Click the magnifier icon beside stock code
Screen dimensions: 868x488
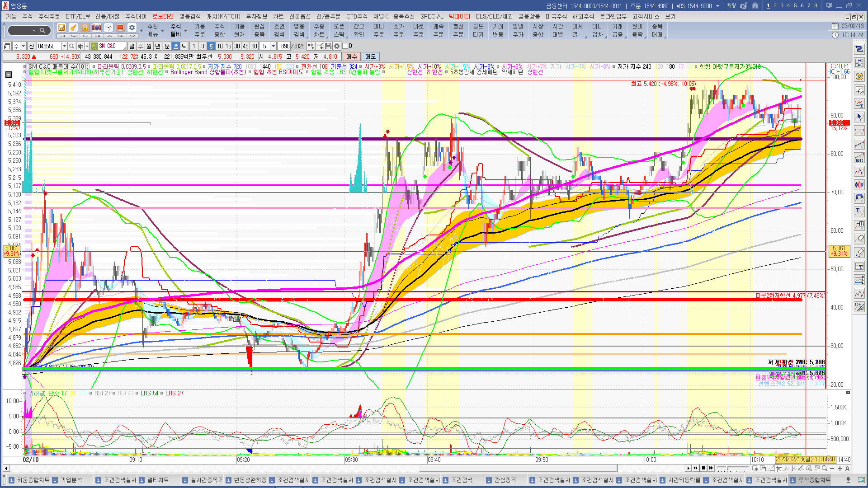(x=71, y=46)
